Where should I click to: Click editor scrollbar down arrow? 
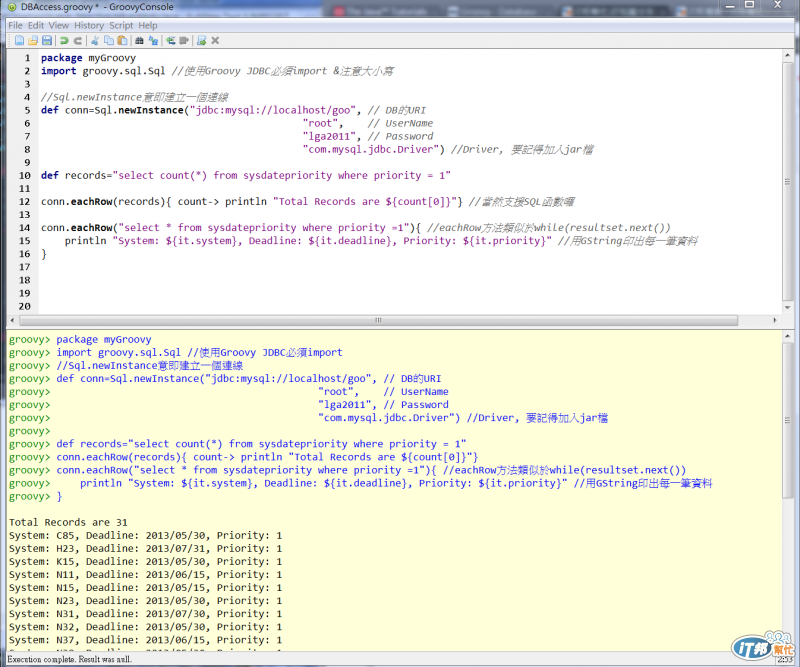click(x=787, y=308)
